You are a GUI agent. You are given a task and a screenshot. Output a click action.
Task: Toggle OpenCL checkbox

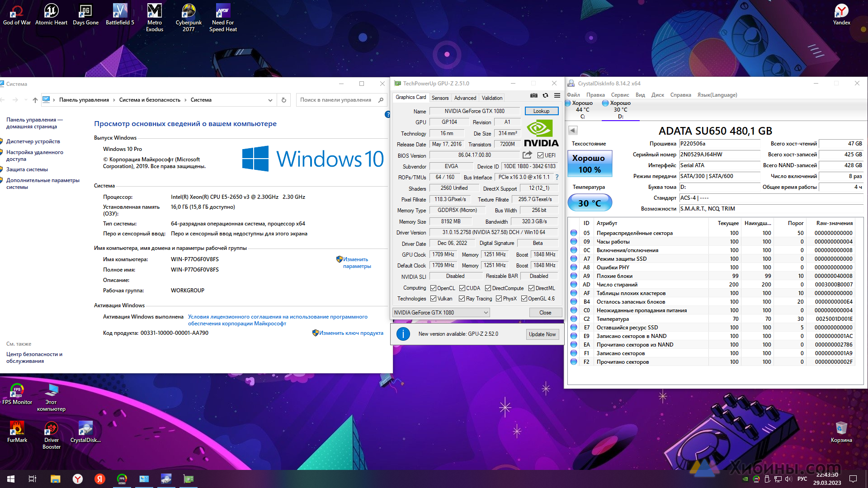(x=433, y=288)
